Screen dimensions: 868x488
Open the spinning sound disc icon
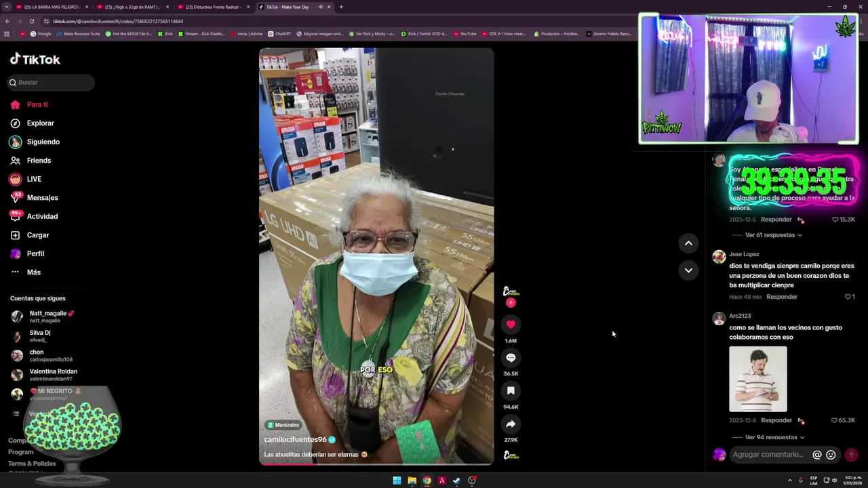(x=511, y=455)
